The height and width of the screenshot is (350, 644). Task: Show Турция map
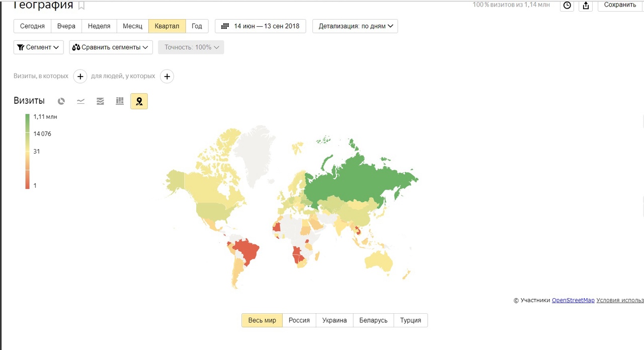411,320
